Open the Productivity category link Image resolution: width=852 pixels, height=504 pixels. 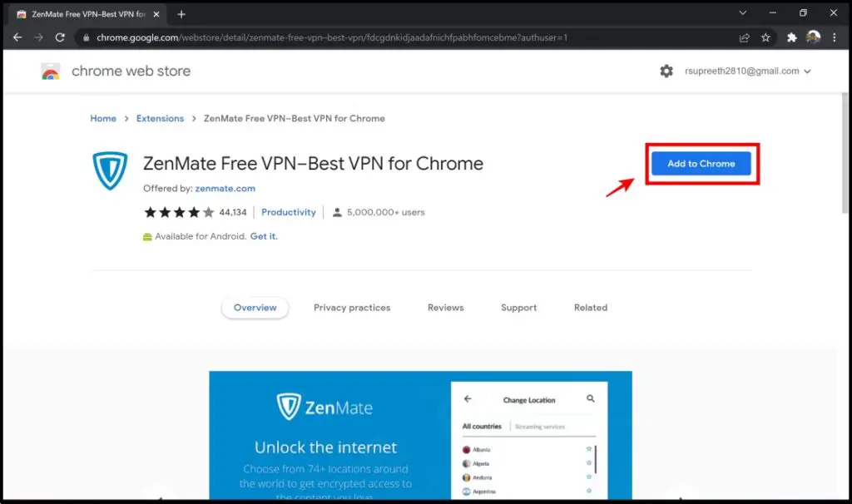coord(289,212)
